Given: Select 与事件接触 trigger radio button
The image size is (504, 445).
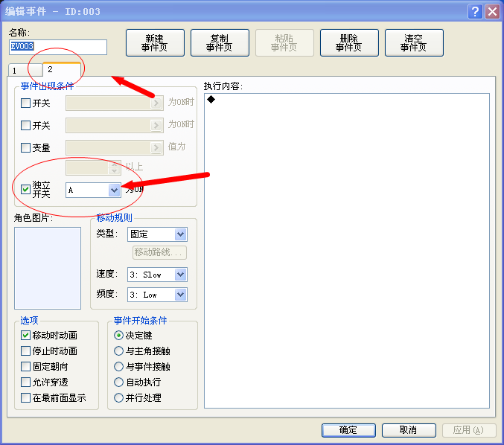Looking at the screenshot, I should click(x=118, y=366).
